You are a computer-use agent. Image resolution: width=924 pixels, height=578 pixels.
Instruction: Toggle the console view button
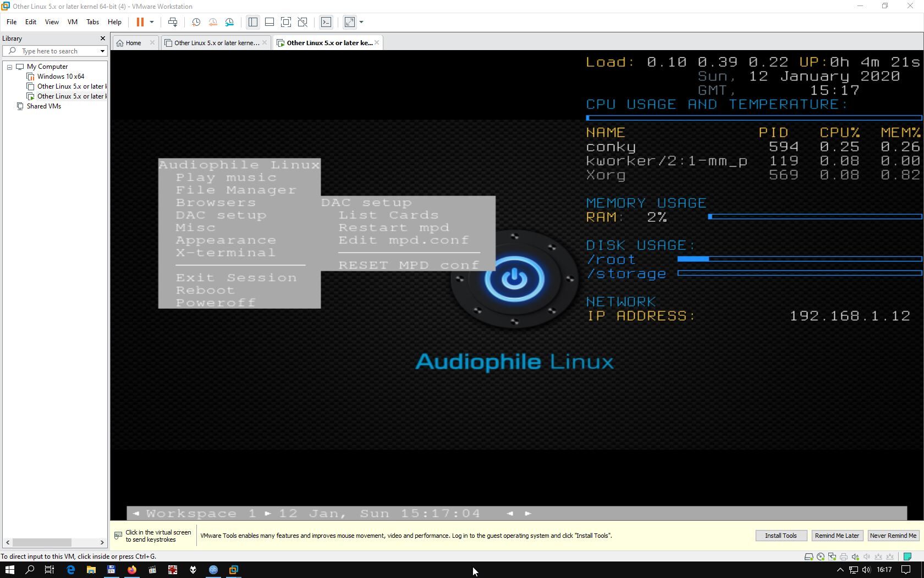[326, 22]
